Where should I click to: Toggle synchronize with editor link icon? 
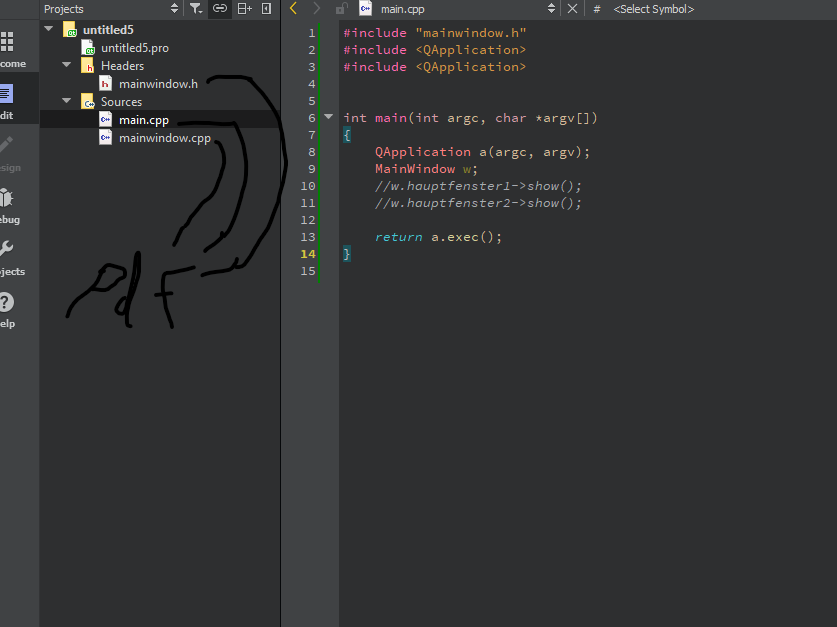[x=220, y=8]
